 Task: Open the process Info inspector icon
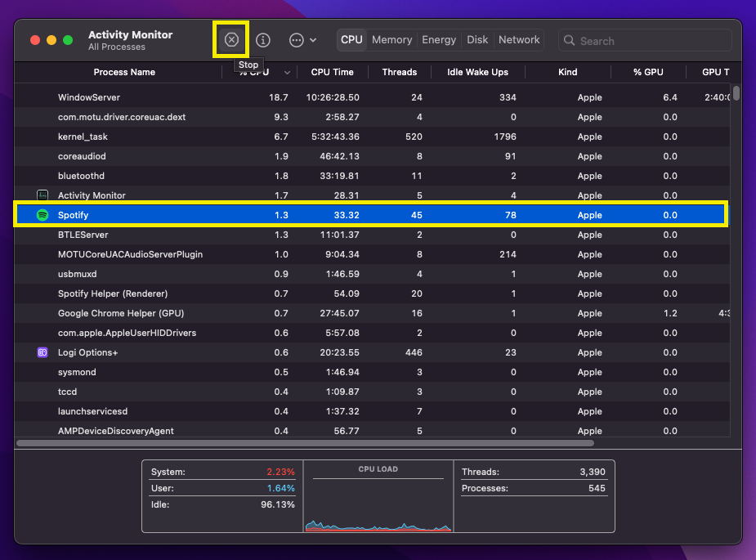263,40
